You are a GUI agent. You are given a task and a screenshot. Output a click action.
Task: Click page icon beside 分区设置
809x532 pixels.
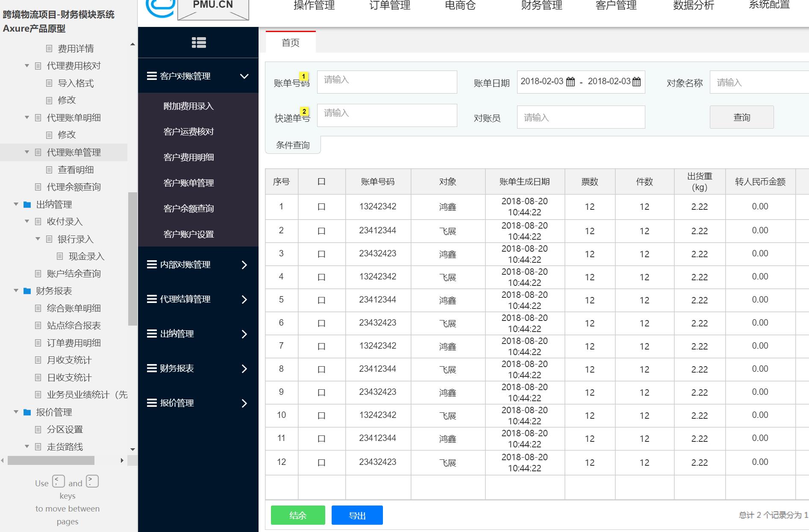tap(38, 429)
